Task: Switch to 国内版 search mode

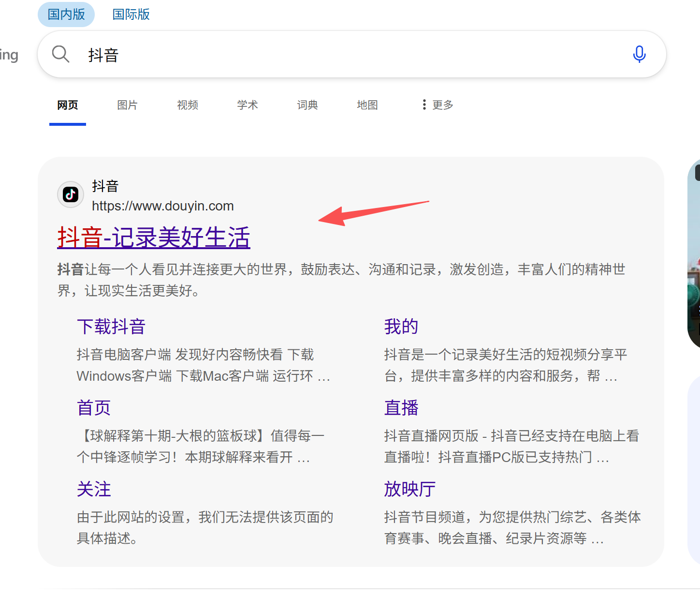Action: point(66,15)
